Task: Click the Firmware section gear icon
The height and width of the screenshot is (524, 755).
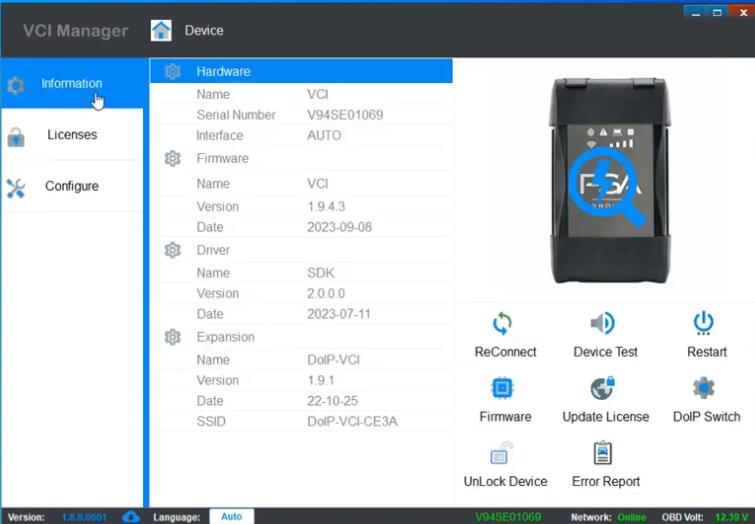Action: tap(172, 158)
